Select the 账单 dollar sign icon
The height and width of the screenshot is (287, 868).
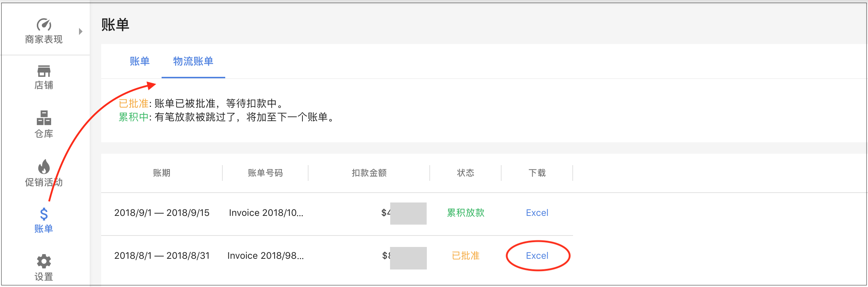[x=44, y=214]
